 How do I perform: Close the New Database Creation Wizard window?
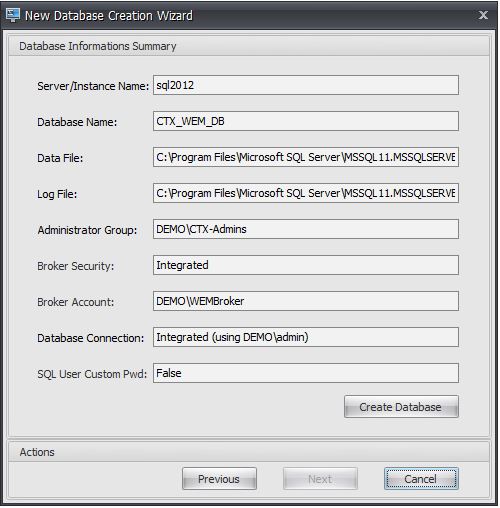click(483, 15)
